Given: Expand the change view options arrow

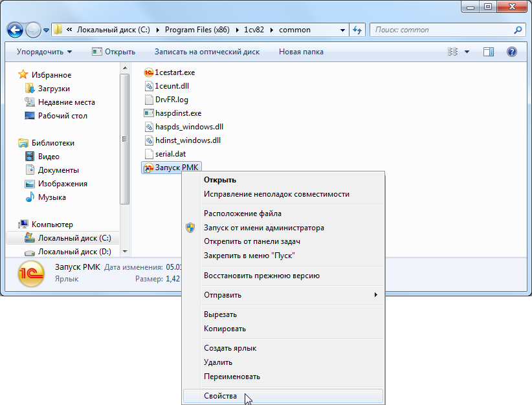Looking at the screenshot, I should click(467, 52).
